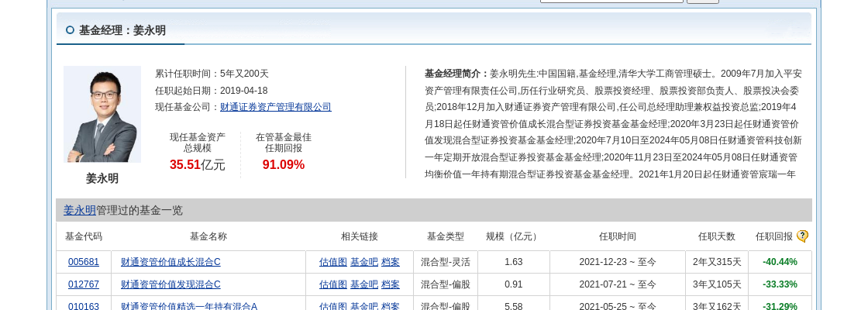868x310 pixels.
Task: Select the 2021-12-23 ~ 至今 date cell
Action: click(617, 262)
